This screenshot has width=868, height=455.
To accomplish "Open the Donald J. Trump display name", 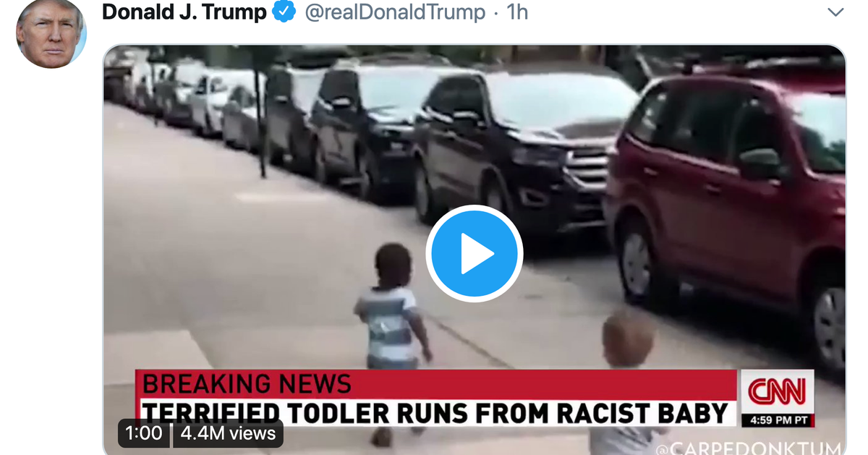I will coord(184,12).
